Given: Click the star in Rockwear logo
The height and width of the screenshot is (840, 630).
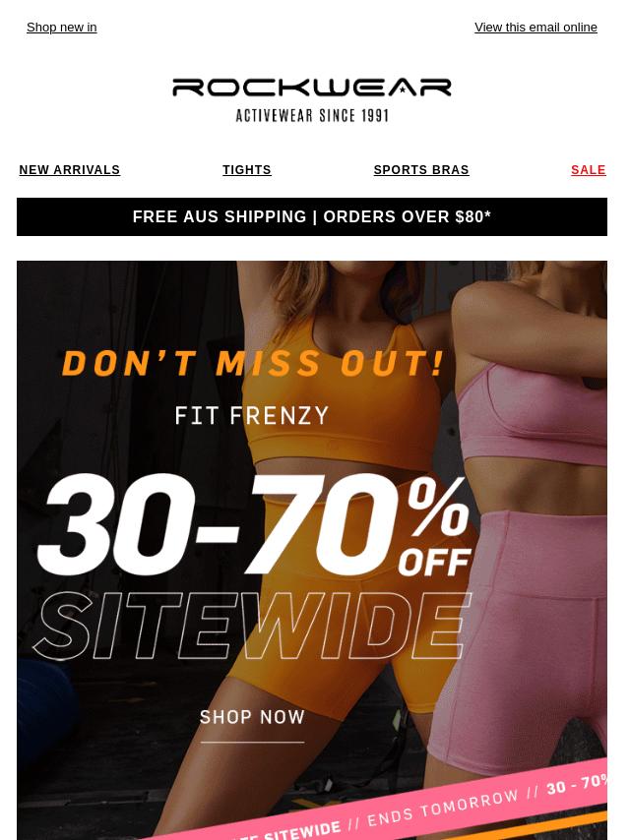Looking at the screenshot, I should pyautogui.click(x=403, y=90).
